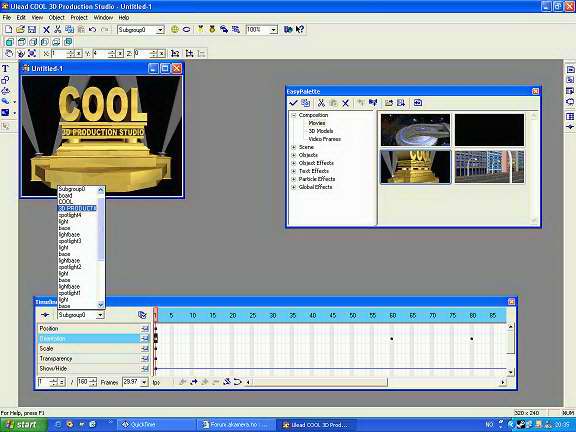Open the 100% zoom dropdown
This screenshot has height=432, width=576.
(x=273, y=30)
